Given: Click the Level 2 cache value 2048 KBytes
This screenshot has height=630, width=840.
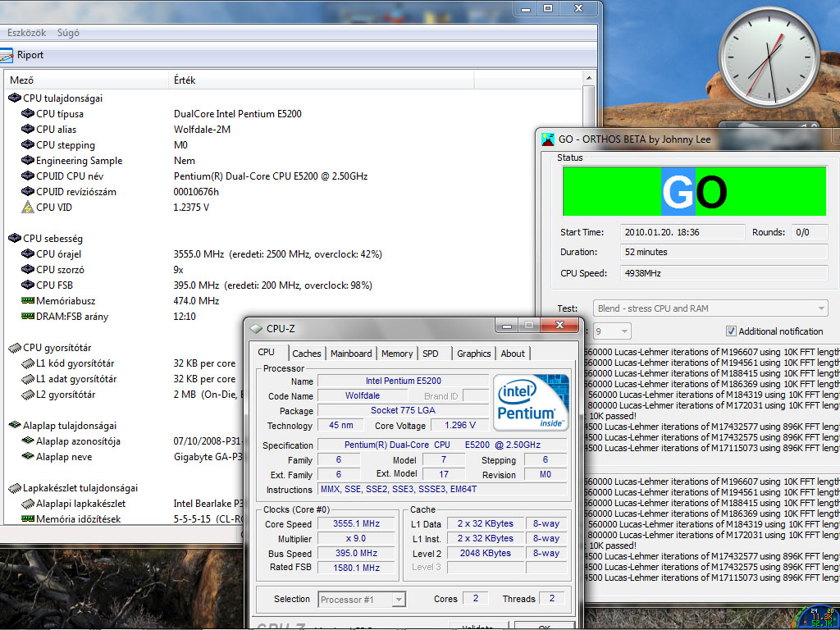Looking at the screenshot, I should [x=486, y=553].
